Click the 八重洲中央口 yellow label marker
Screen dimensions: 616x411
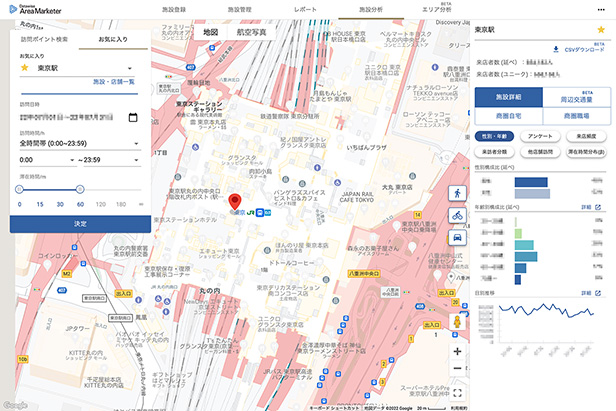pos(364,273)
